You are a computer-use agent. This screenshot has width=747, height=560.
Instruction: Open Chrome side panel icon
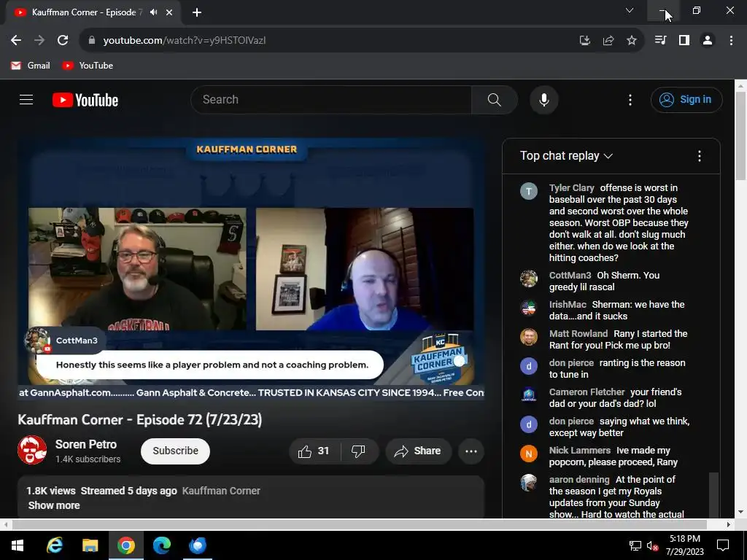point(684,41)
